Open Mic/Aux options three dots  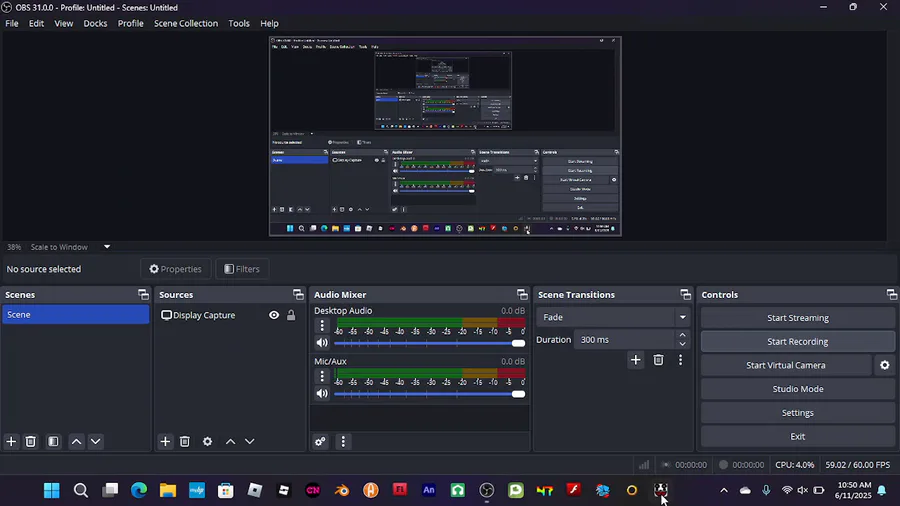[x=322, y=376]
